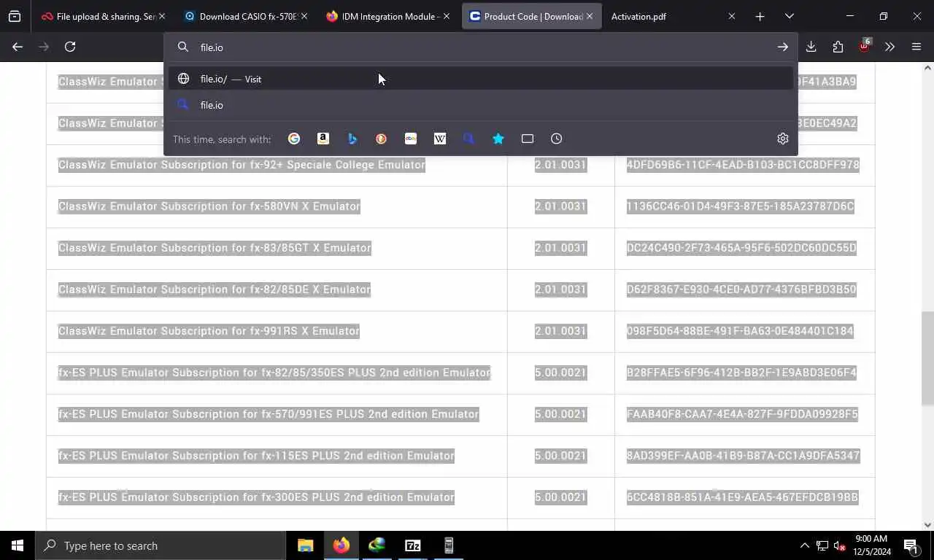Viewport: 934px width, 560px height.
Task: Click the address bar text field
Action: tap(482, 47)
